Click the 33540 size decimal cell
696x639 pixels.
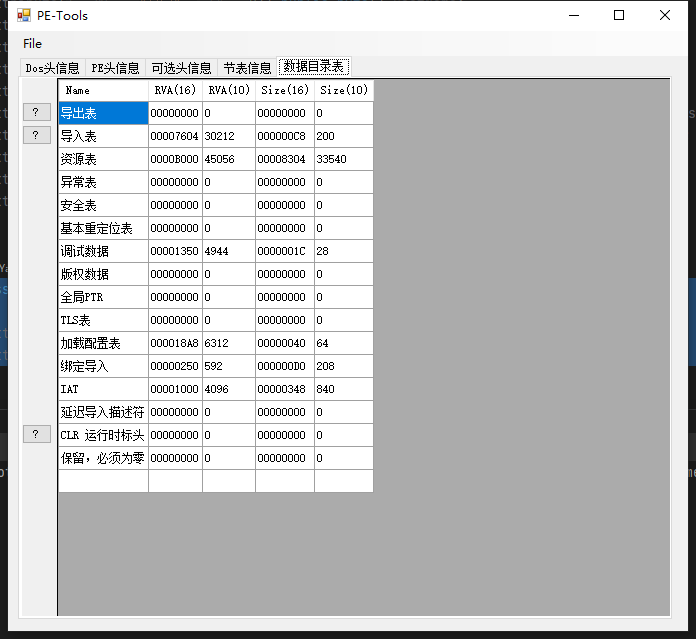(344, 159)
